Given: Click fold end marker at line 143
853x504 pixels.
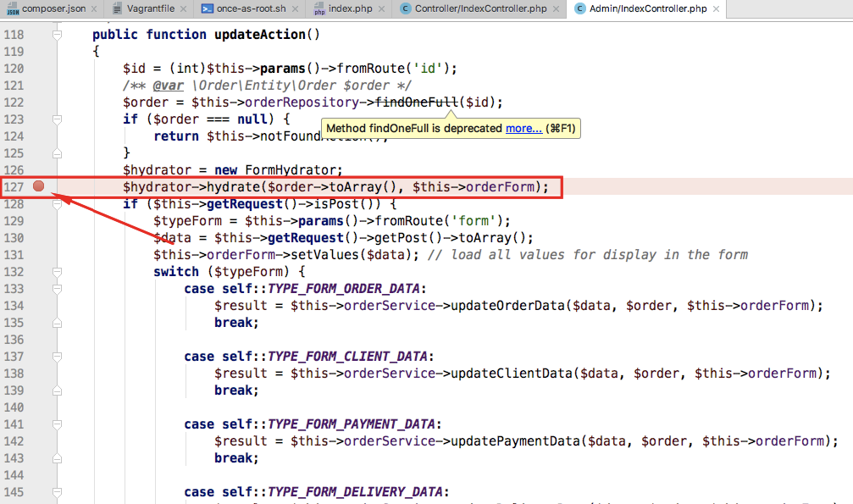Looking at the screenshot, I should [57, 458].
